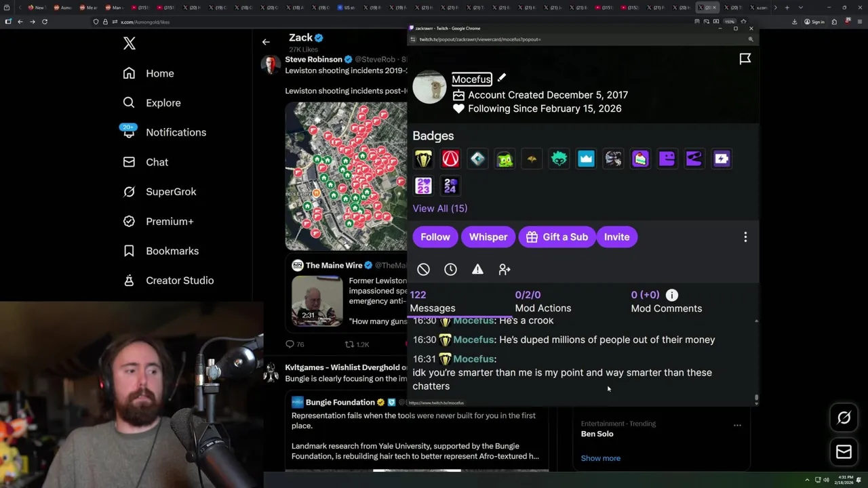Timeout user with the clock icon
868x488 pixels.
[450, 270]
